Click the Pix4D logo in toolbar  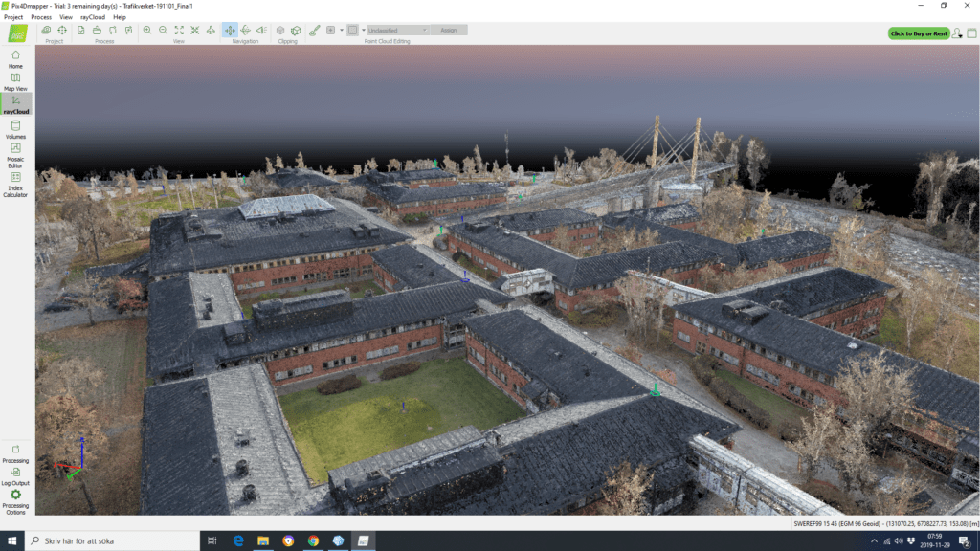click(17, 33)
